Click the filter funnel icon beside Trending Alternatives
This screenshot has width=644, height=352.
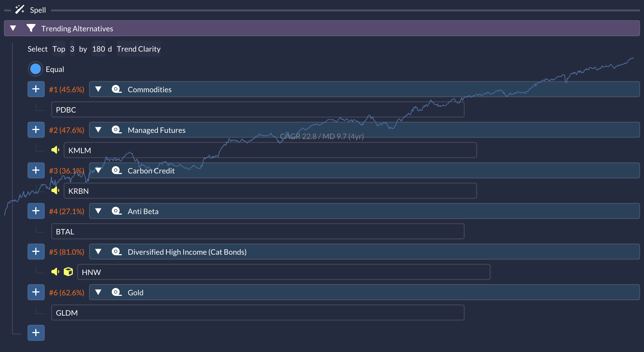click(31, 28)
